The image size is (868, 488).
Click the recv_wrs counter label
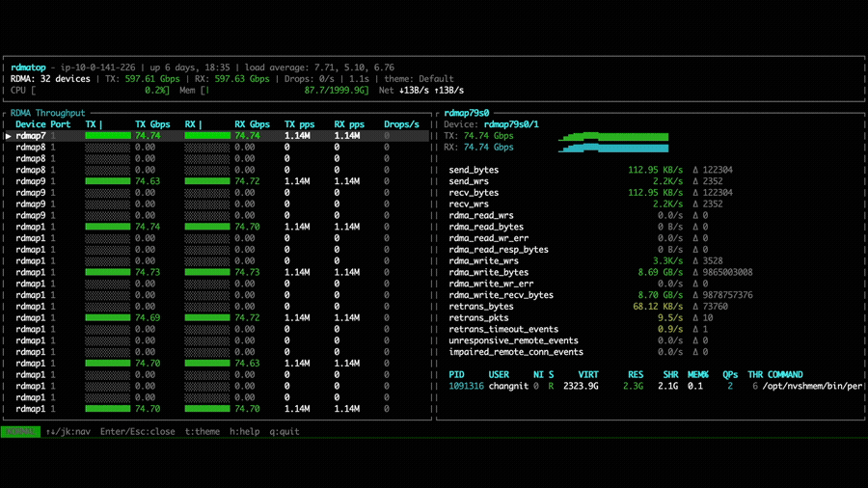[469, 204]
